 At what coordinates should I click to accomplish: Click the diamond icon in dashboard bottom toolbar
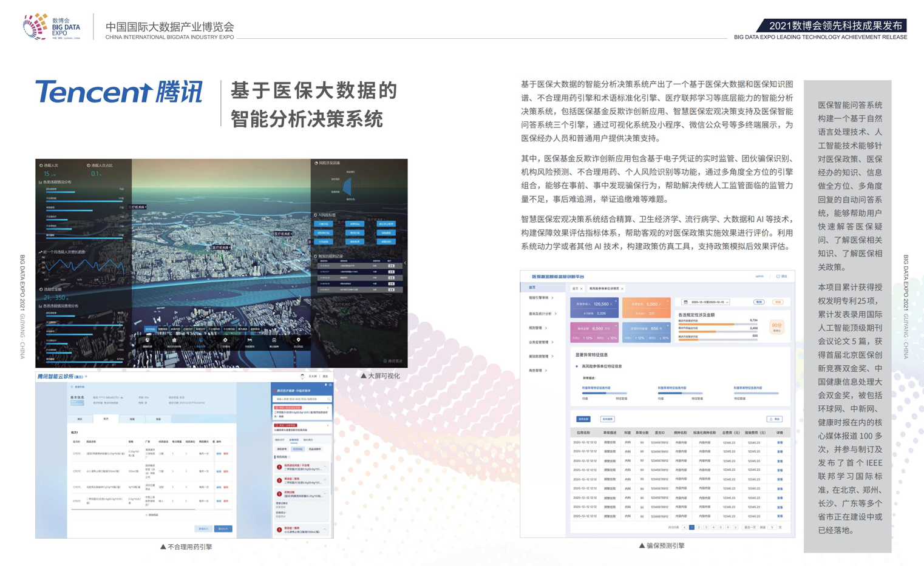225,340
